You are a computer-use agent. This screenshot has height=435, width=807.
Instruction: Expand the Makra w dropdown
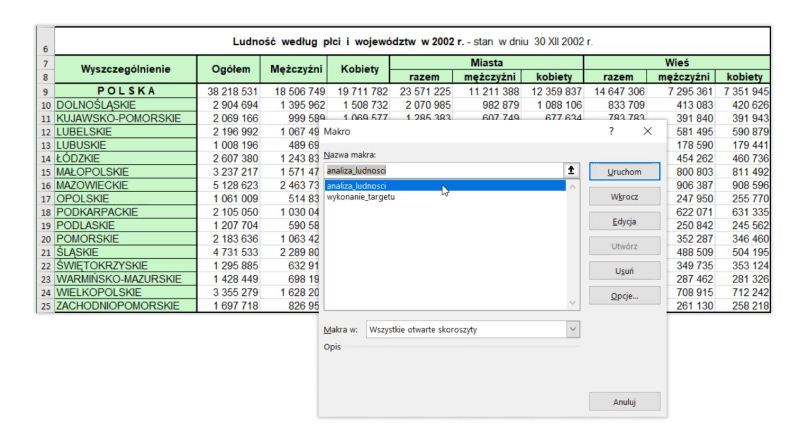(x=572, y=328)
